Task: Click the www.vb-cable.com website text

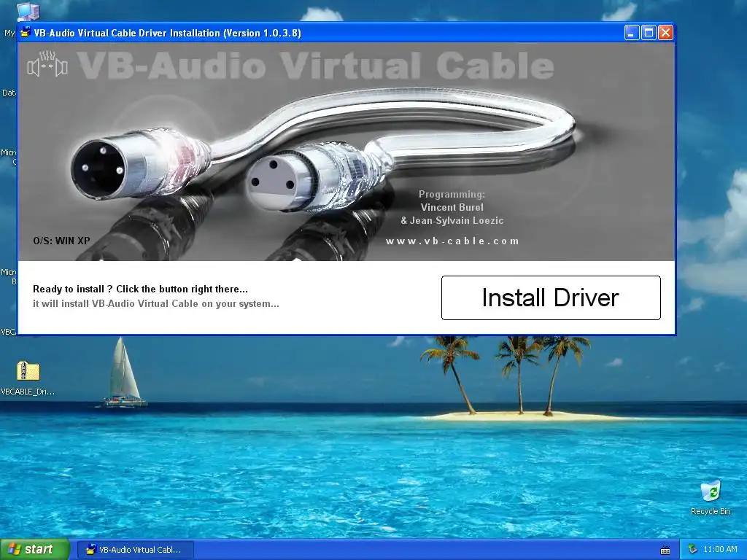Action: coord(452,241)
